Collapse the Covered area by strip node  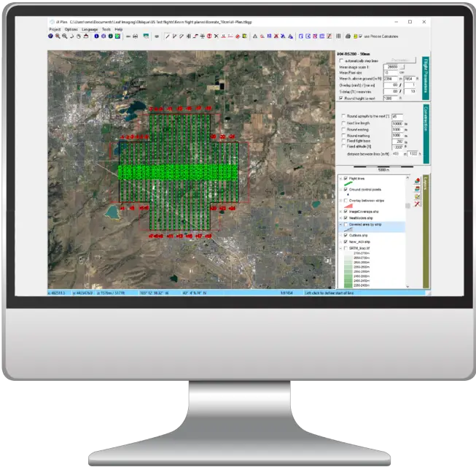[x=340, y=225]
